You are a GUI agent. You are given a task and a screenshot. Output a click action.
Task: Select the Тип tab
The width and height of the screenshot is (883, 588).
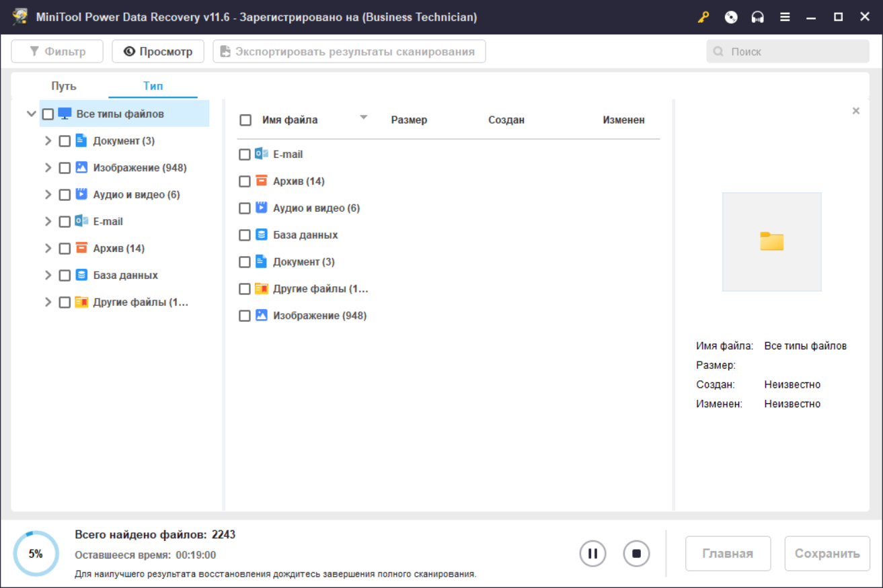click(x=153, y=86)
